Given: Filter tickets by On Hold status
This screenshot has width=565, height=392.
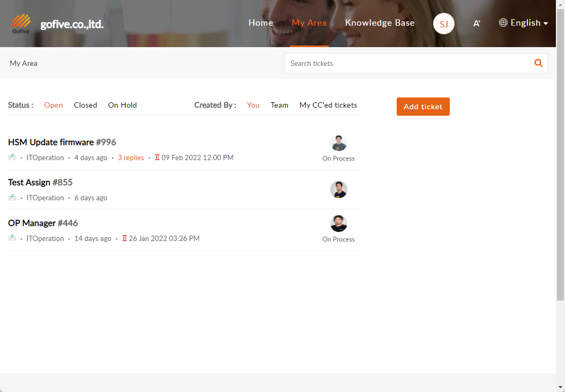Looking at the screenshot, I should click(122, 105).
